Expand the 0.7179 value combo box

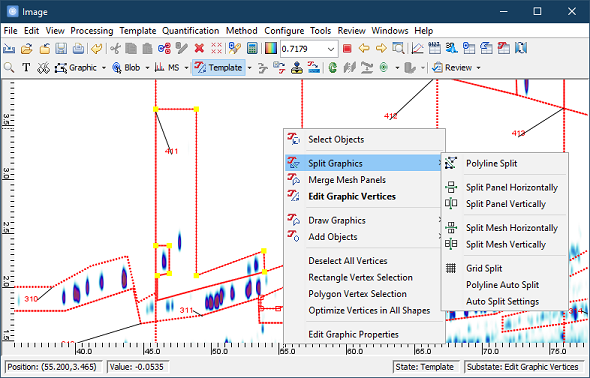pos(331,49)
